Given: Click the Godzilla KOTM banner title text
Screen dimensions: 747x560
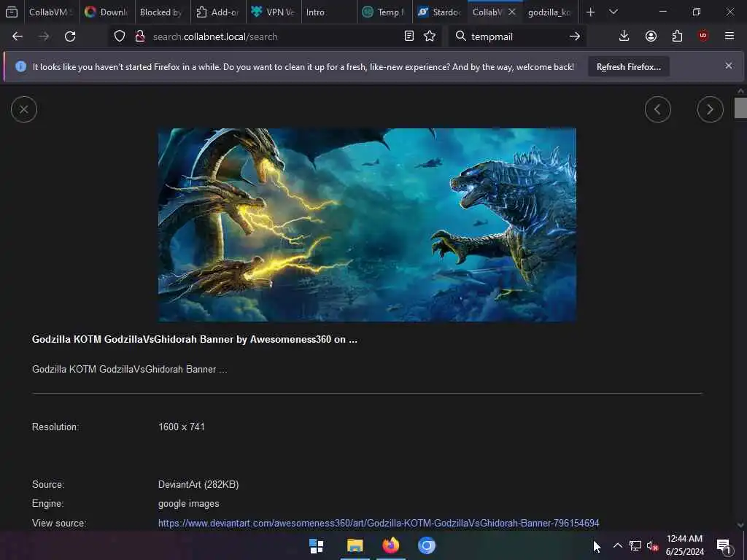Looking at the screenshot, I should 194,340.
